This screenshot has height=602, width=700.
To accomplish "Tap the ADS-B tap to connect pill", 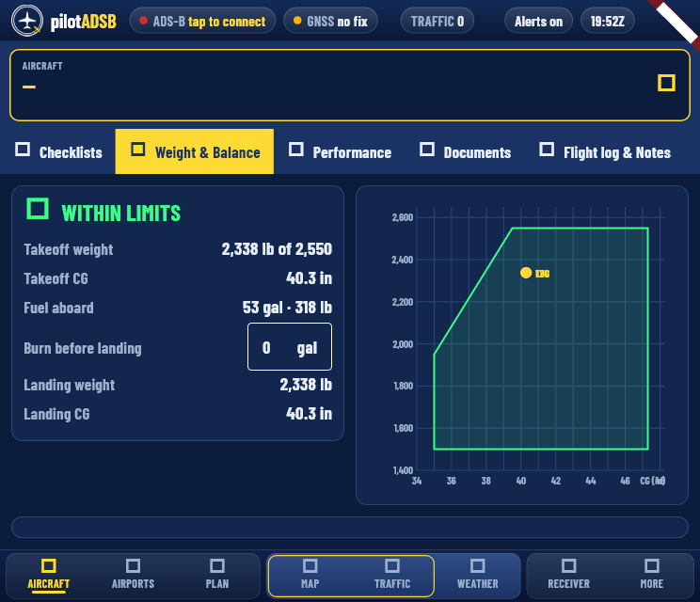I will (x=202, y=21).
